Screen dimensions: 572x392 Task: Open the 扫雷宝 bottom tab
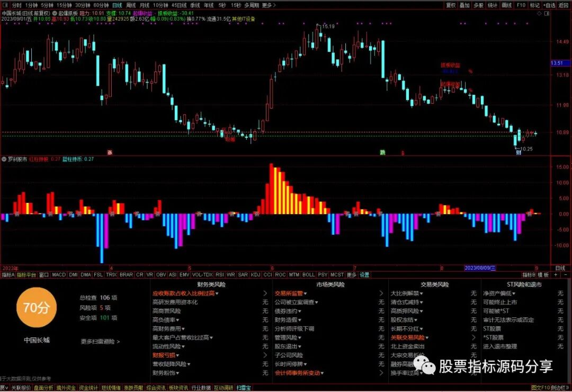243,388
